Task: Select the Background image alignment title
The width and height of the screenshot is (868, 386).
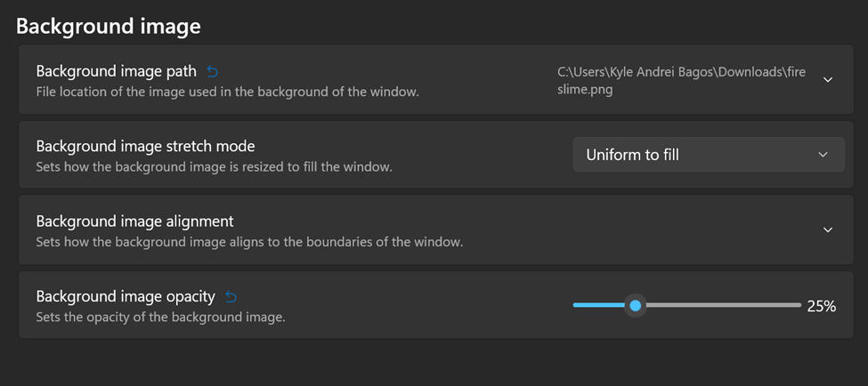Action: (x=134, y=221)
